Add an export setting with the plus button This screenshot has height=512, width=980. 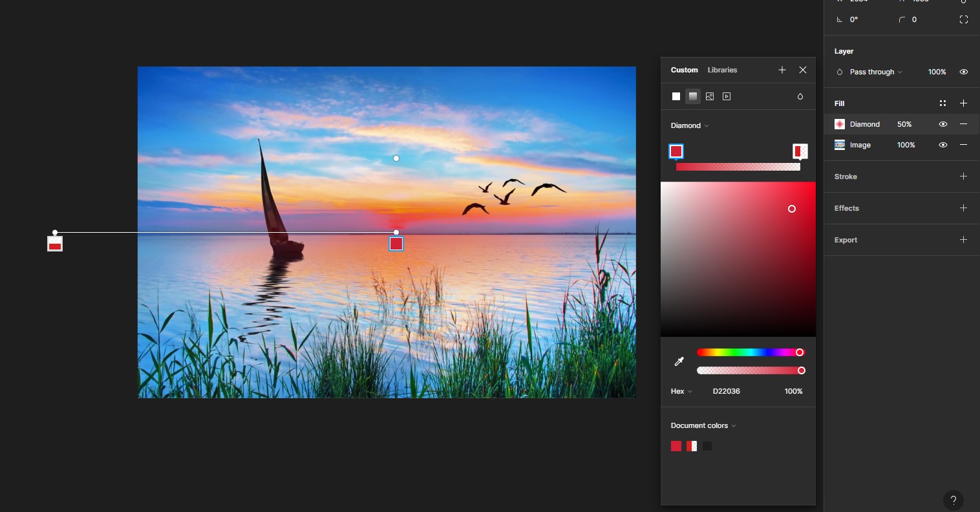click(963, 240)
